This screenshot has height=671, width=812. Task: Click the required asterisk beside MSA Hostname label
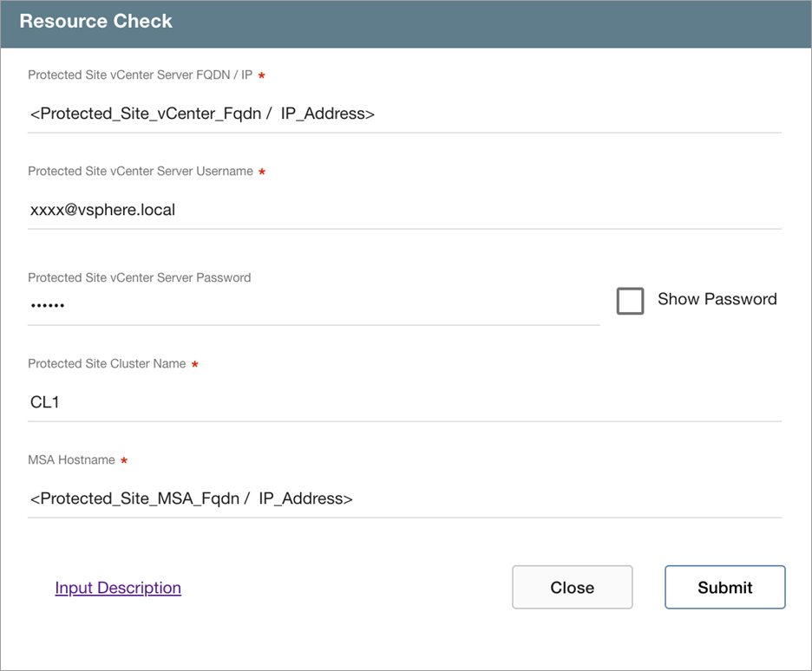tap(124, 461)
